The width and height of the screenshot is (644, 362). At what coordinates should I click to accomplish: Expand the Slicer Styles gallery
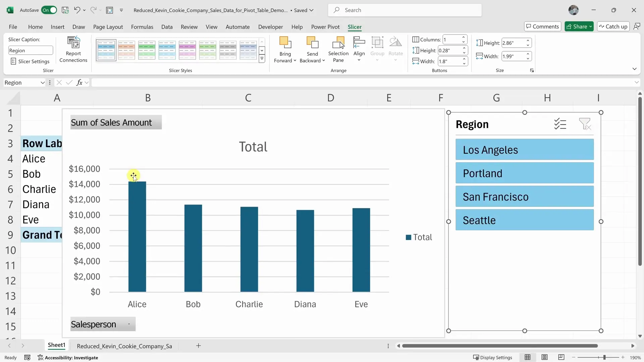click(262, 59)
